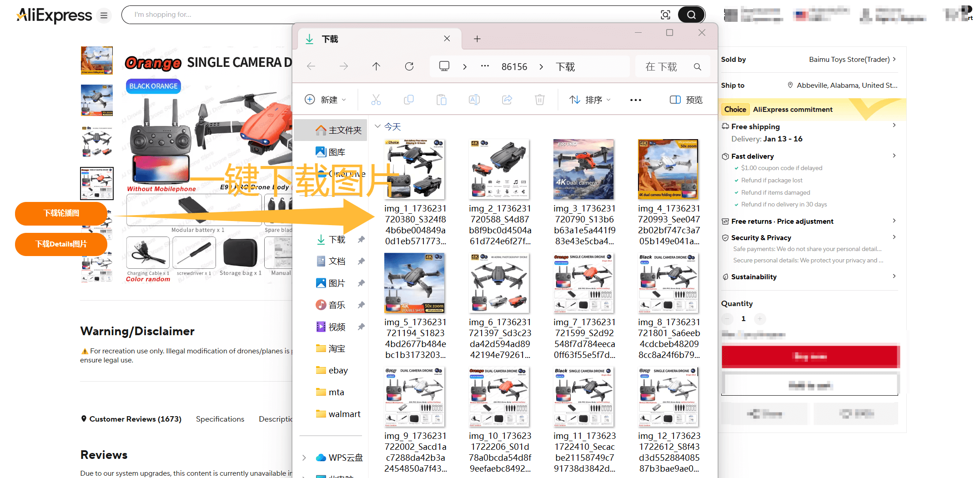Click the 下载Details图片 orange button

[61, 244]
